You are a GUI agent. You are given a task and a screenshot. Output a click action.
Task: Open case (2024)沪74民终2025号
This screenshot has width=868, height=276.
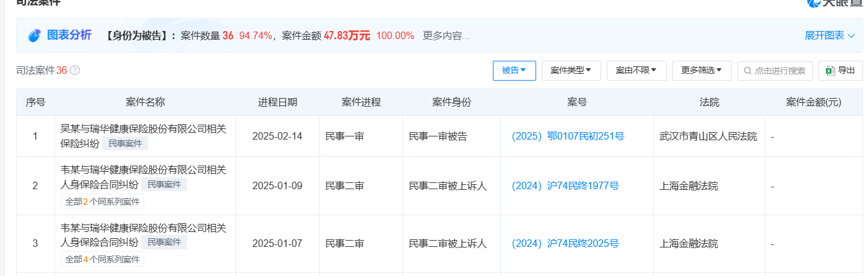[x=565, y=244]
